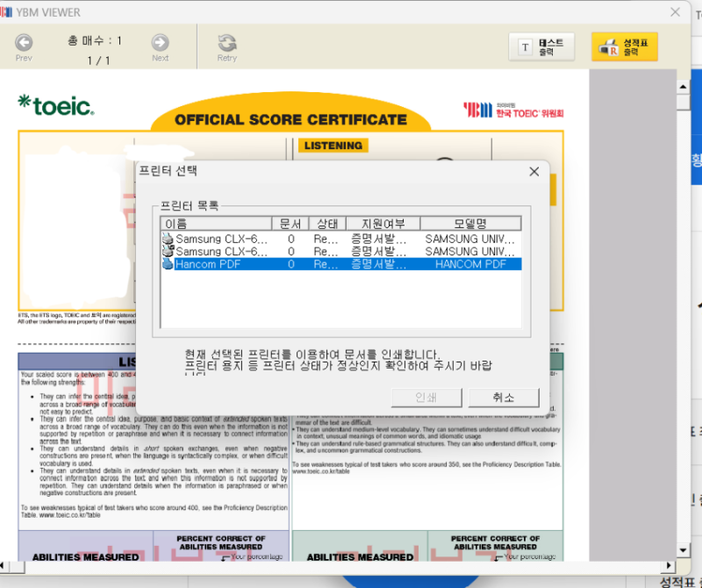The width and height of the screenshot is (702, 588).
Task: Click the YBM VIEWER logo icon
Action: tap(6, 11)
